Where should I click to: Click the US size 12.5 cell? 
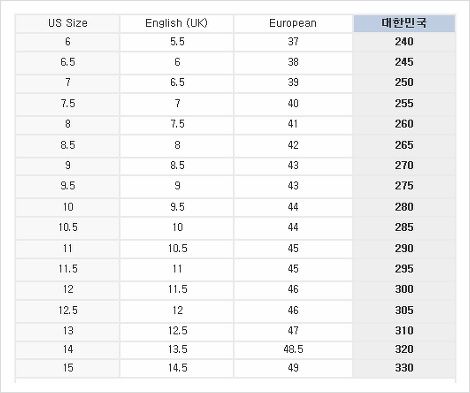pyautogui.click(x=68, y=311)
